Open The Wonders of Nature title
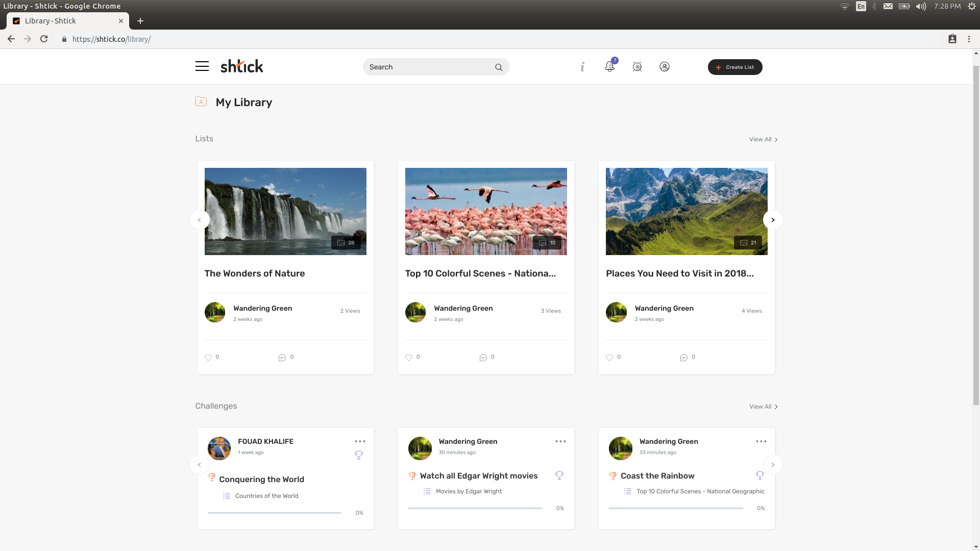Viewport: 980px width, 551px height. (x=254, y=273)
